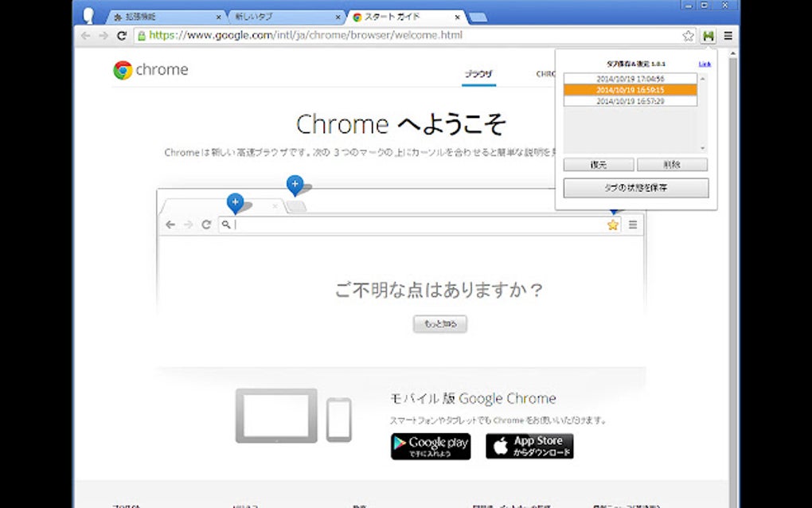Viewport: 812px width, 508px height.
Task: Open a new tab with the new-tab button
Action: [x=478, y=18]
